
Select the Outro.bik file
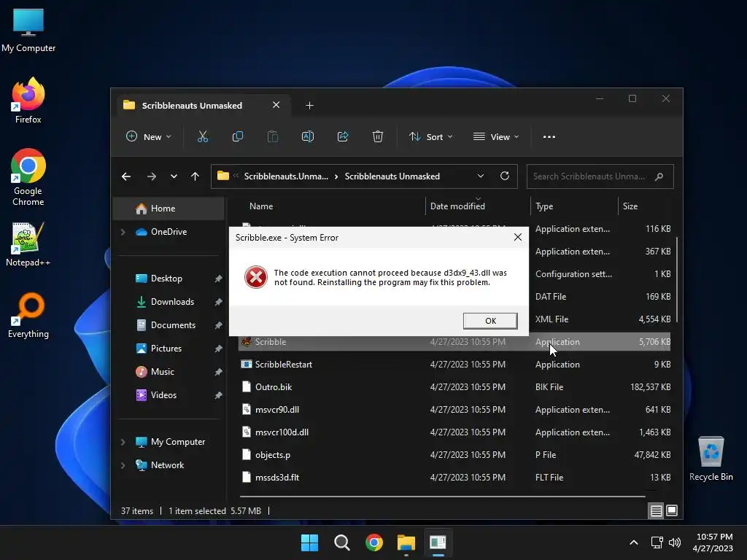coord(454,387)
